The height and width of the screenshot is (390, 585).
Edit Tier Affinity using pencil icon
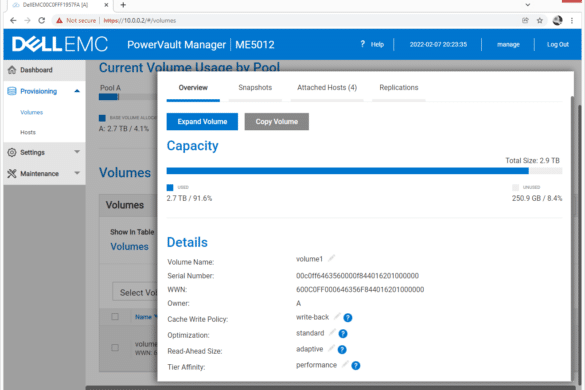pos(345,364)
